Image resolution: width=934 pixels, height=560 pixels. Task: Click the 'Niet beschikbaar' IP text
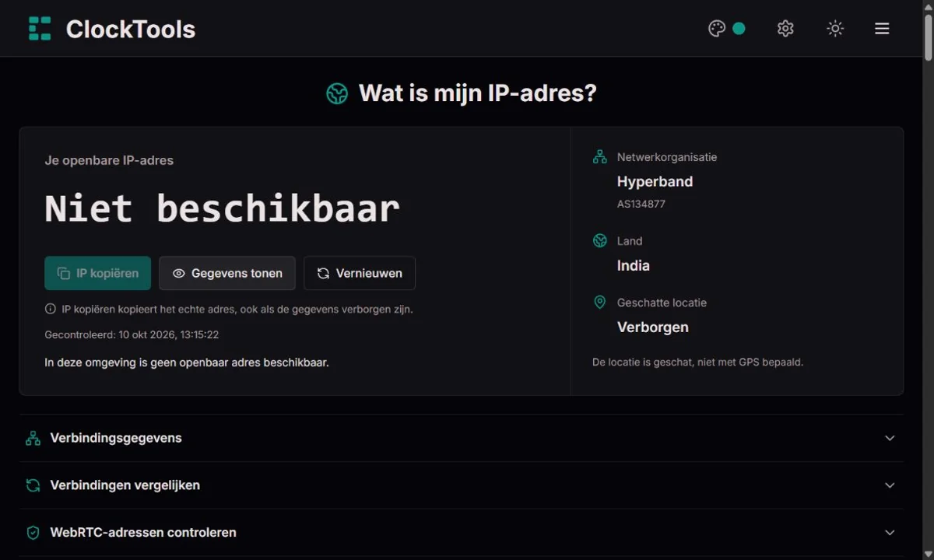(x=223, y=208)
